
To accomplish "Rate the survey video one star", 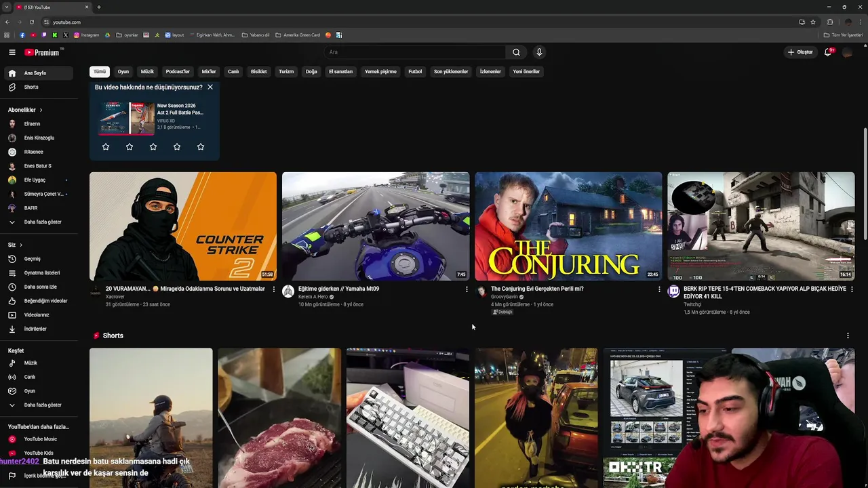I will [x=106, y=146].
